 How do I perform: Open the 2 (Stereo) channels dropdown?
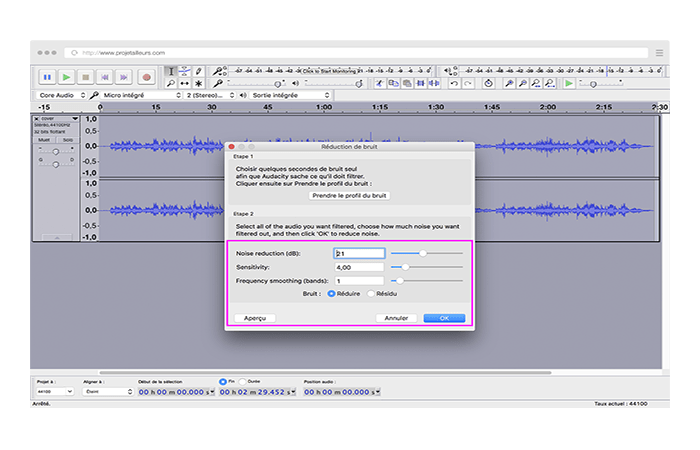210,95
